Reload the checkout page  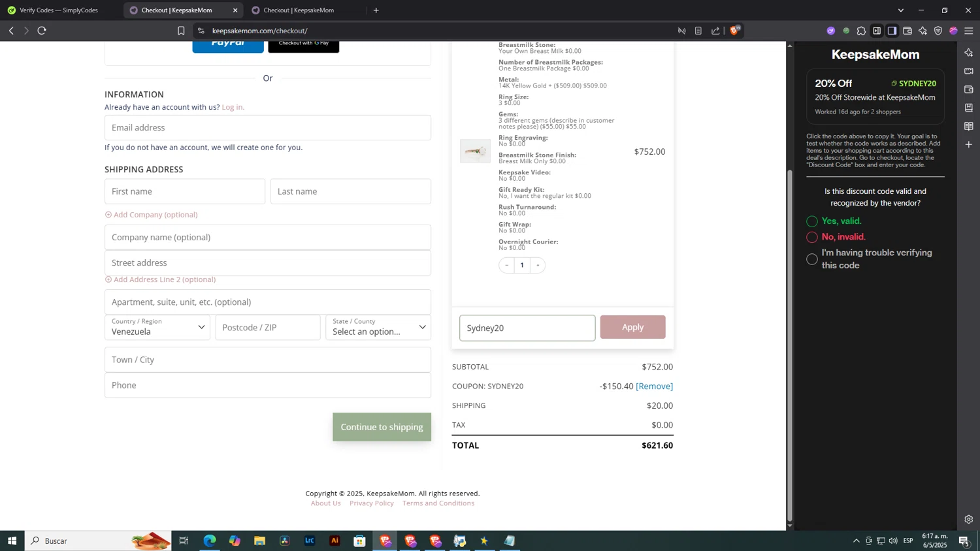pyautogui.click(x=42, y=31)
